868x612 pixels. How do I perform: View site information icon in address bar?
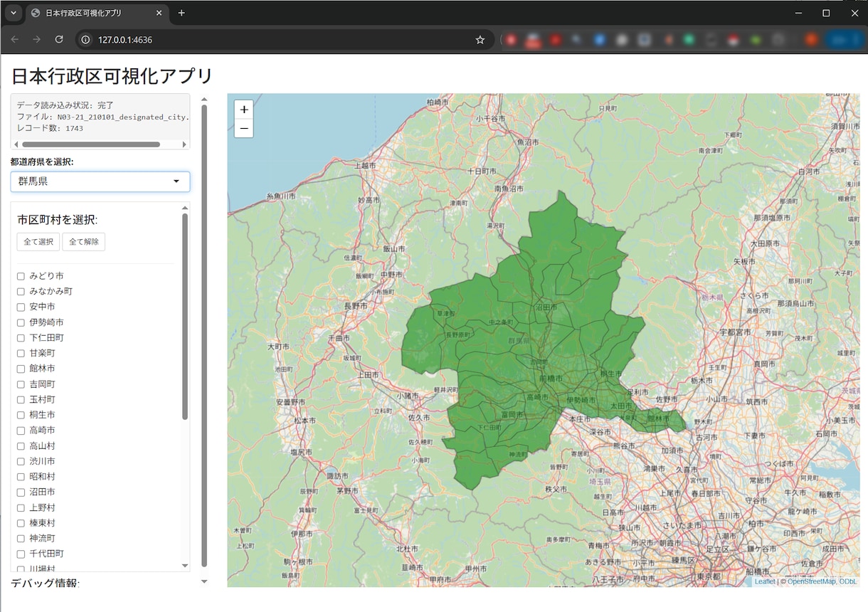86,40
